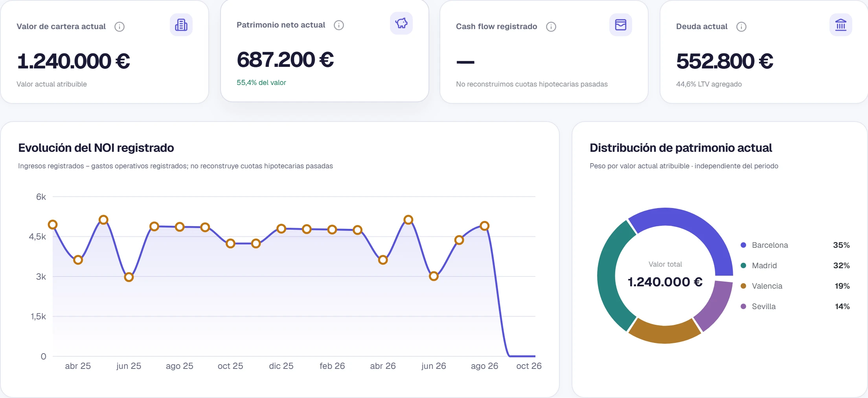
Task: Click the building icon in the Valor de cartera card
Action: [181, 25]
